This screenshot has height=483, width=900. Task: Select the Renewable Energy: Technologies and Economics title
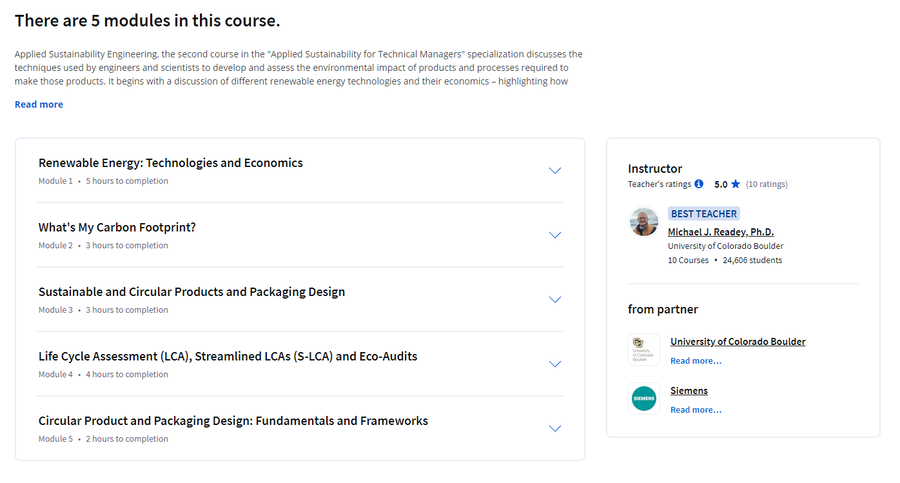[170, 163]
